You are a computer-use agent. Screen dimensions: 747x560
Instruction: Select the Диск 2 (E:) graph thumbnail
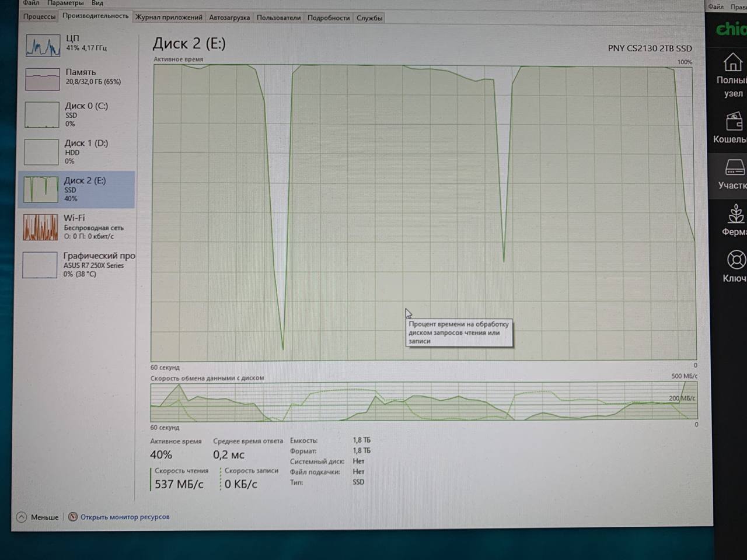[40, 189]
